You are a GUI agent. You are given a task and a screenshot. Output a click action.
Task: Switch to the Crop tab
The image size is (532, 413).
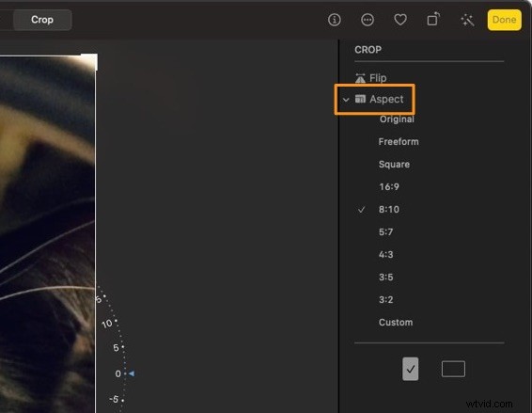pos(42,20)
